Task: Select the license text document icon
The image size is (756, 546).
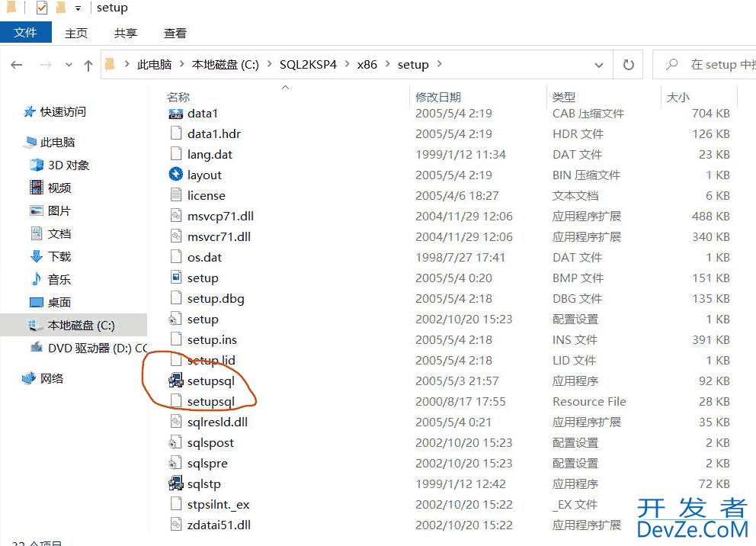Action: (x=176, y=195)
